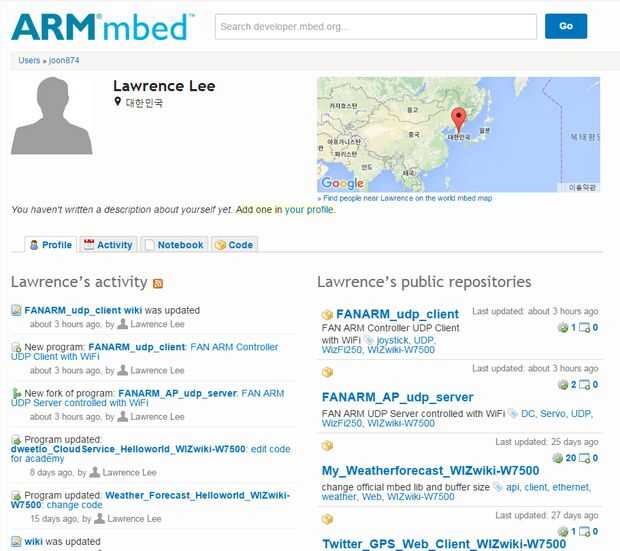Click commits icon showing 20
Image resolution: width=620 pixels, height=551 pixels.
tap(558, 458)
